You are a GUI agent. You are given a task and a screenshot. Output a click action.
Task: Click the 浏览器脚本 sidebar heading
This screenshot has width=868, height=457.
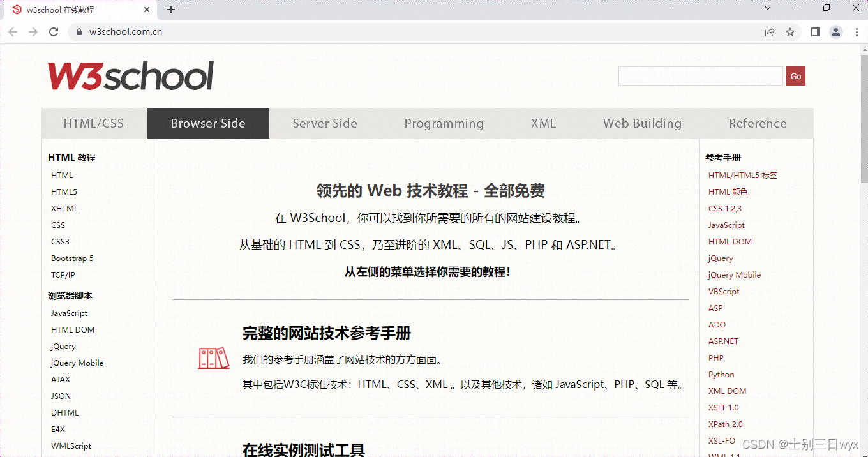pyautogui.click(x=70, y=296)
